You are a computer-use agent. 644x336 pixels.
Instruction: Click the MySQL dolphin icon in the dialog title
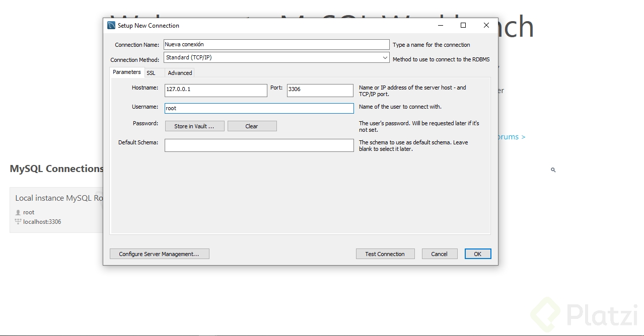[x=111, y=25]
